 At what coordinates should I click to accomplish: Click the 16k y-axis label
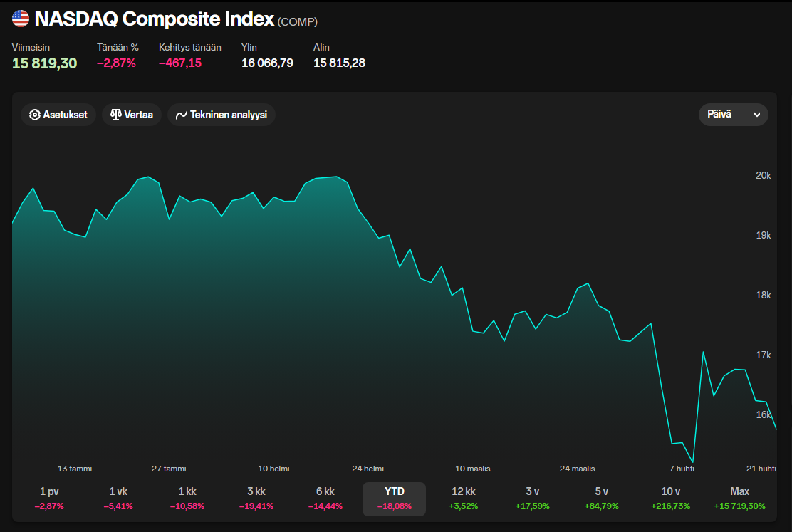[764, 414]
